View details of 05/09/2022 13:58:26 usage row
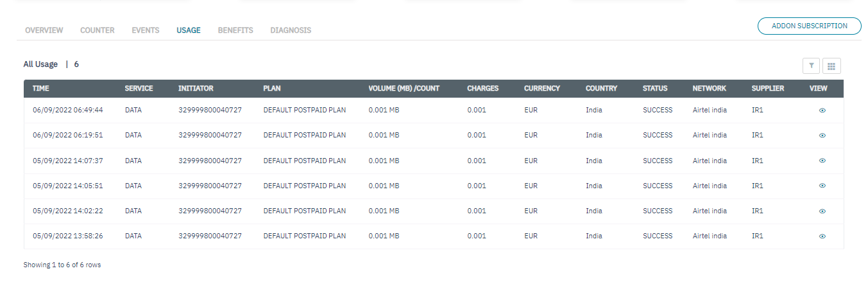Viewport: 868px width, 291px height. (x=822, y=236)
